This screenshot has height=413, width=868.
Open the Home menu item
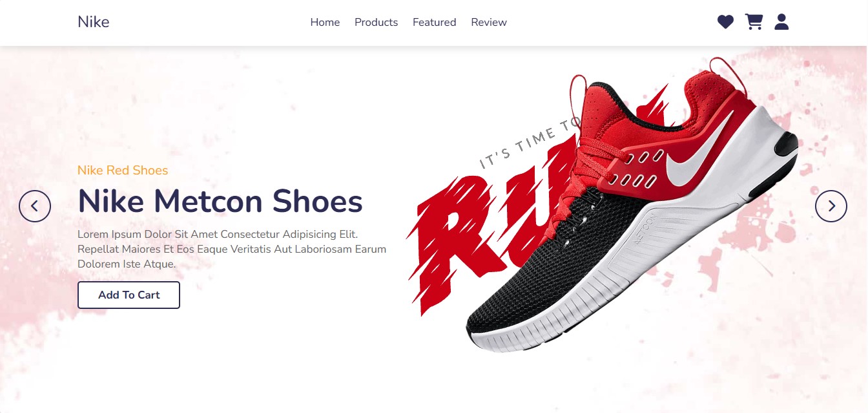[x=325, y=22]
